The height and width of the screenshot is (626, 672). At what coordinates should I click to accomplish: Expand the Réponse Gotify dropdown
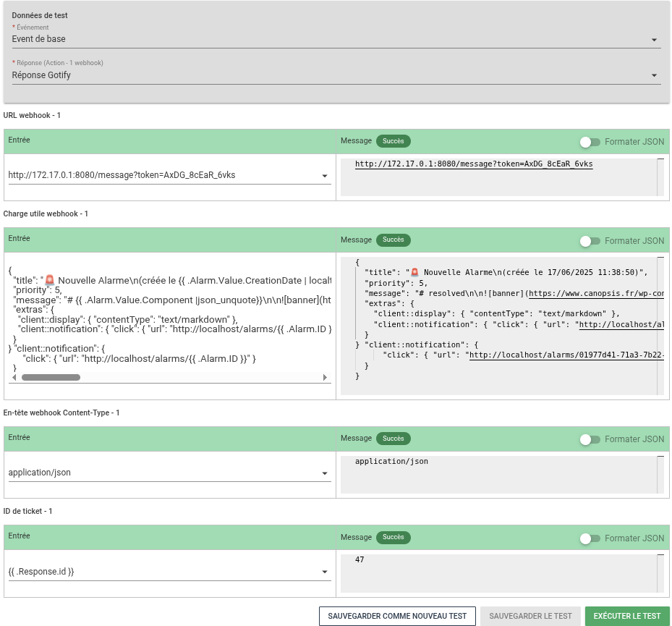(x=654, y=75)
